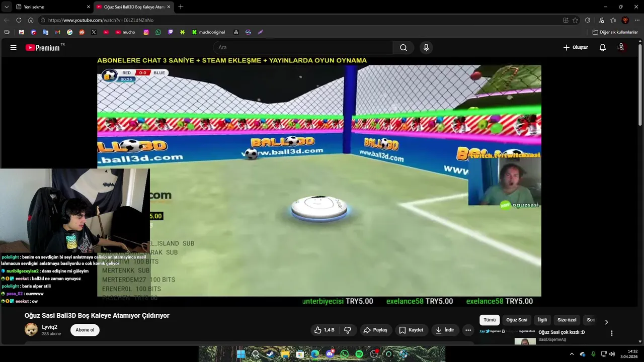Screen dimensions: 644x362
Task: Open the split screen apps icon in address bar
Action: point(566,20)
